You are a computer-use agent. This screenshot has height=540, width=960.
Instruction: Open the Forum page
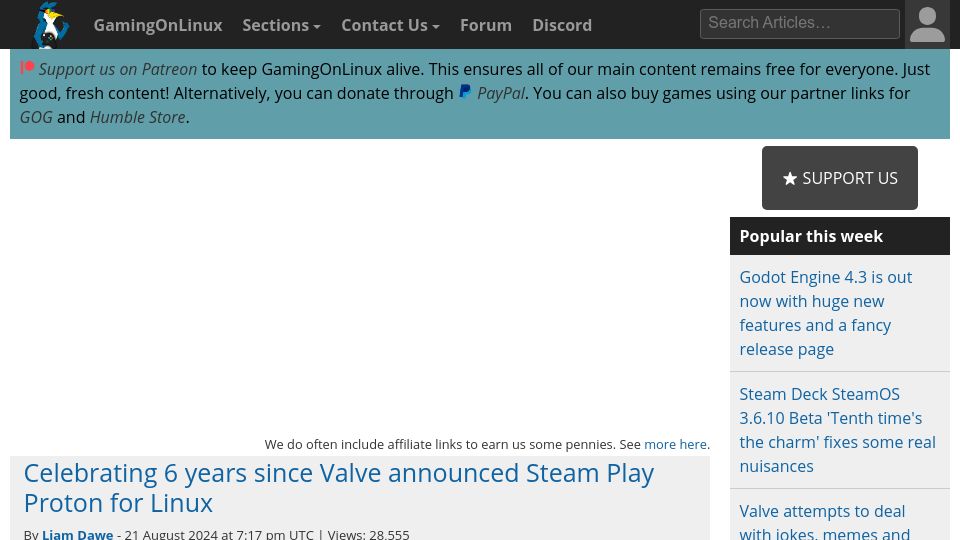[486, 25]
